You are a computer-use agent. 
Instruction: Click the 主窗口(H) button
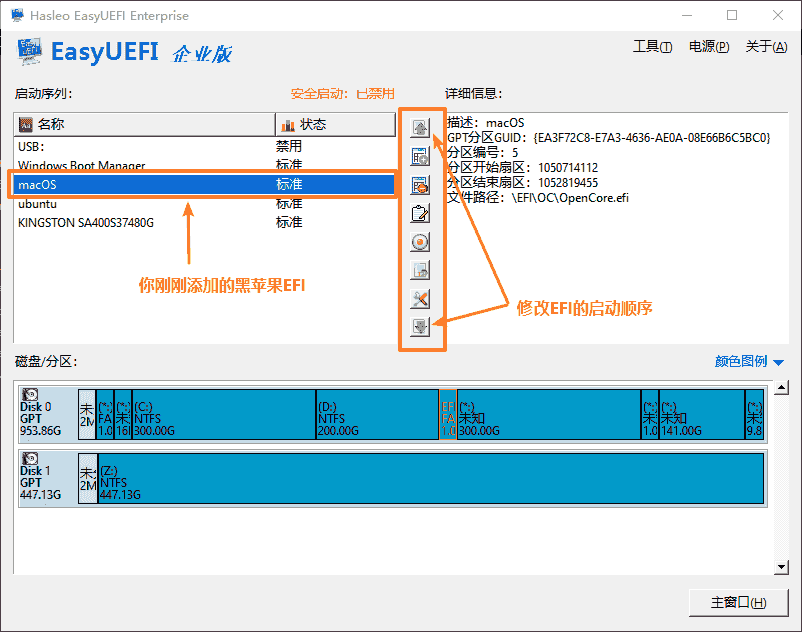(x=737, y=603)
